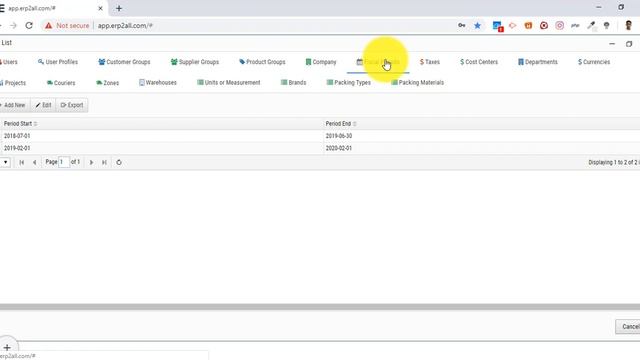
Task: Sort by the Period Start column
Action: tap(162, 124)
